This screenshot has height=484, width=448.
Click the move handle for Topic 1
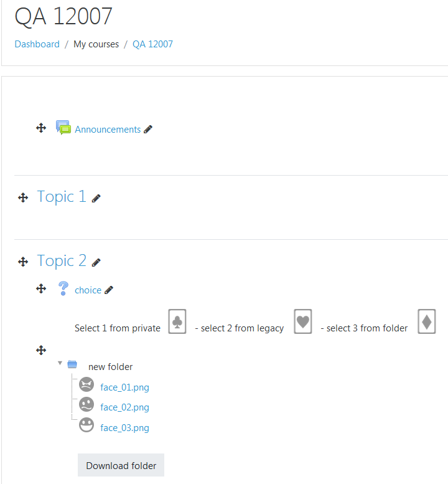(23, 197)
